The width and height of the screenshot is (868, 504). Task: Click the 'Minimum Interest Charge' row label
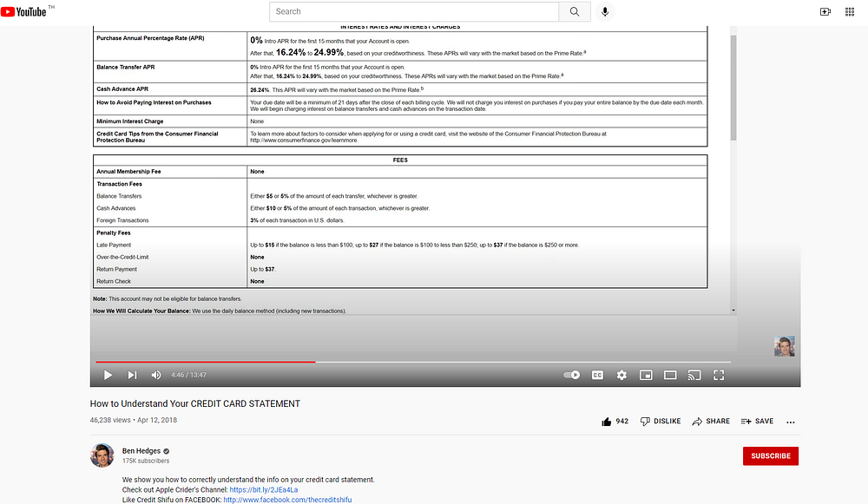pos(129,121)
